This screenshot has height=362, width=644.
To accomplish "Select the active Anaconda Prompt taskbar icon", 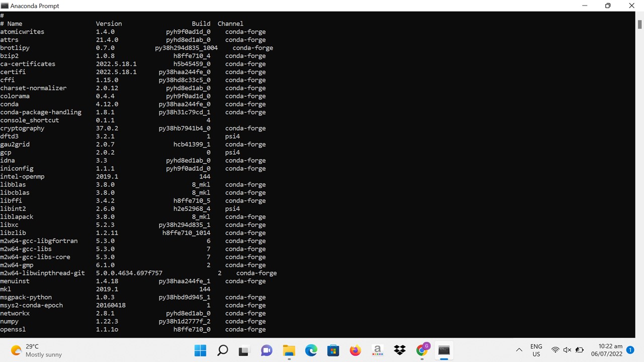I will (x=443, y=350).
